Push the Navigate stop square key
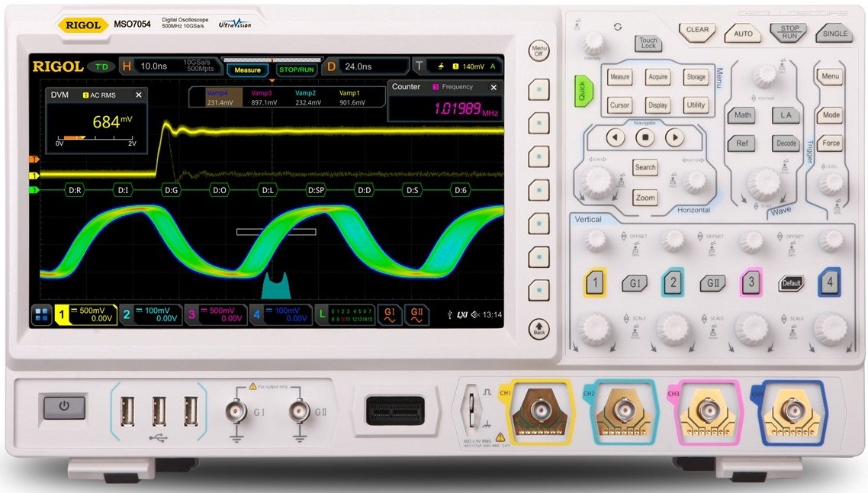The image size is (868, 493). tap(645, 137)
